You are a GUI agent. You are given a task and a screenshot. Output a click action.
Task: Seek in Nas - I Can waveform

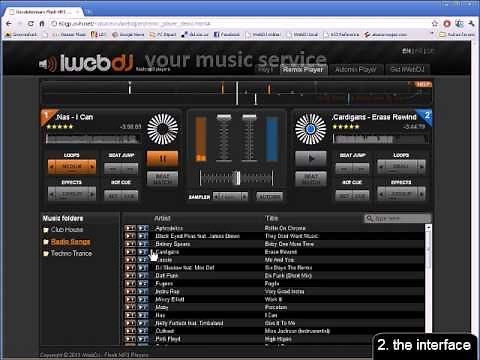(93, 139)
